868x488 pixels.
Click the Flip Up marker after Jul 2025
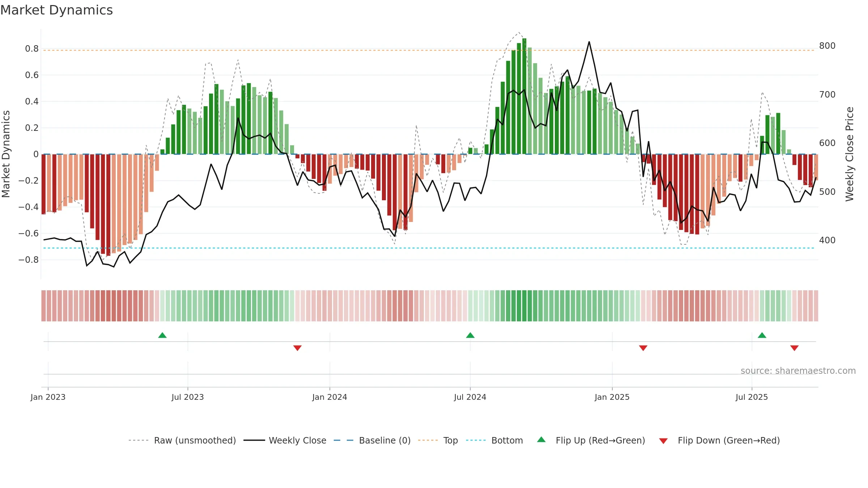[762, 335]
